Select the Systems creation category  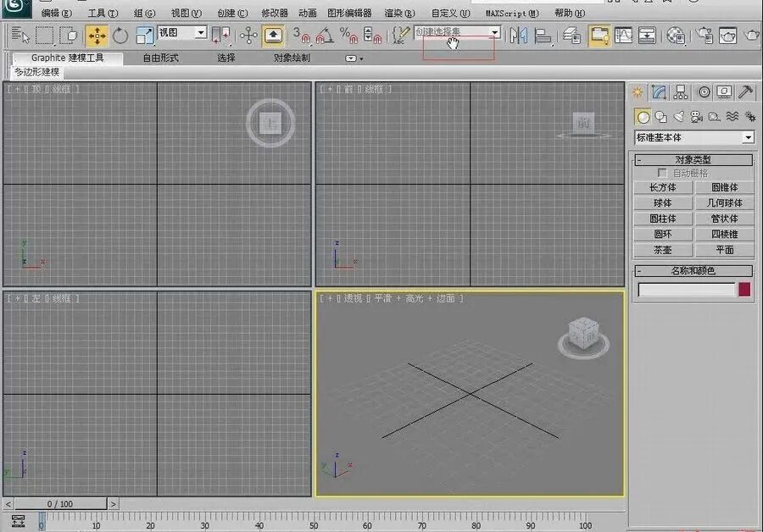click(x=750, y=117)
